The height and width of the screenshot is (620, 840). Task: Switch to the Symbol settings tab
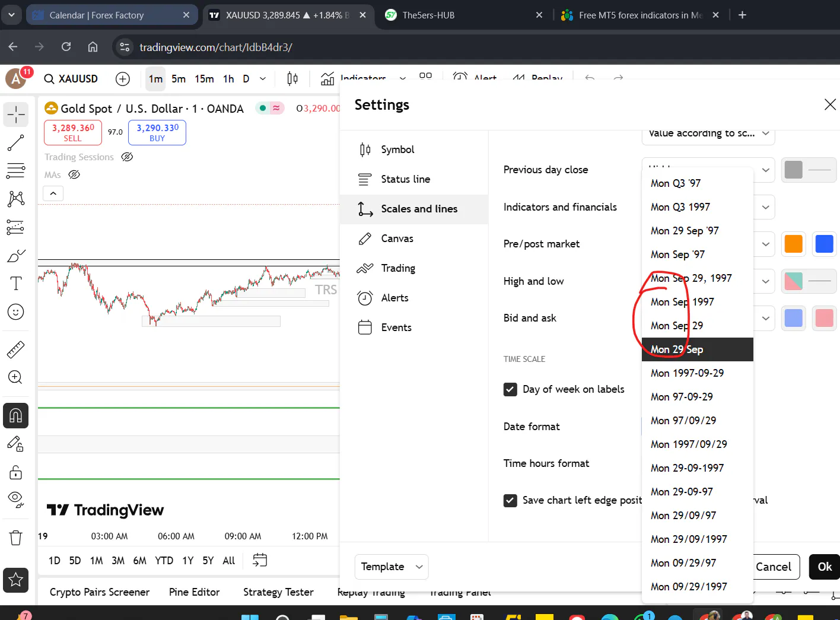pyautogui.click(x=414, y=150)
